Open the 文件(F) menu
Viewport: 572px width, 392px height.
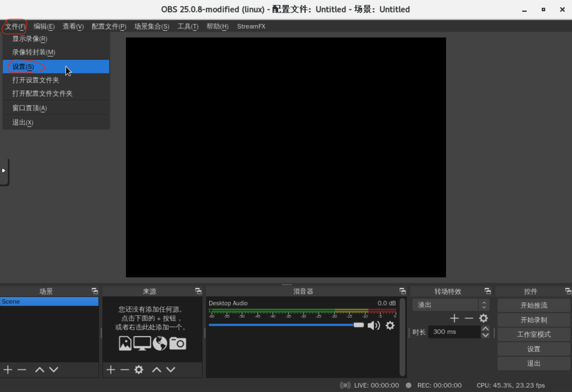[15, 27]
